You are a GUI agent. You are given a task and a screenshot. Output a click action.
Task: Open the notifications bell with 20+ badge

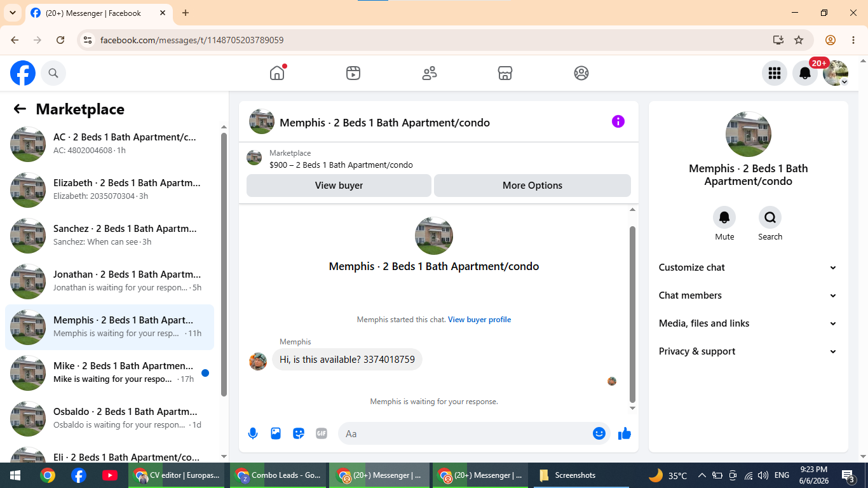[805, 73]
